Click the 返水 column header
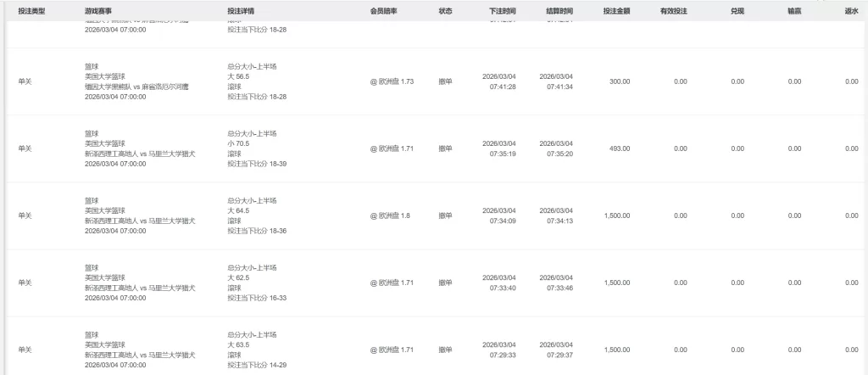 (x=851, y=11)
